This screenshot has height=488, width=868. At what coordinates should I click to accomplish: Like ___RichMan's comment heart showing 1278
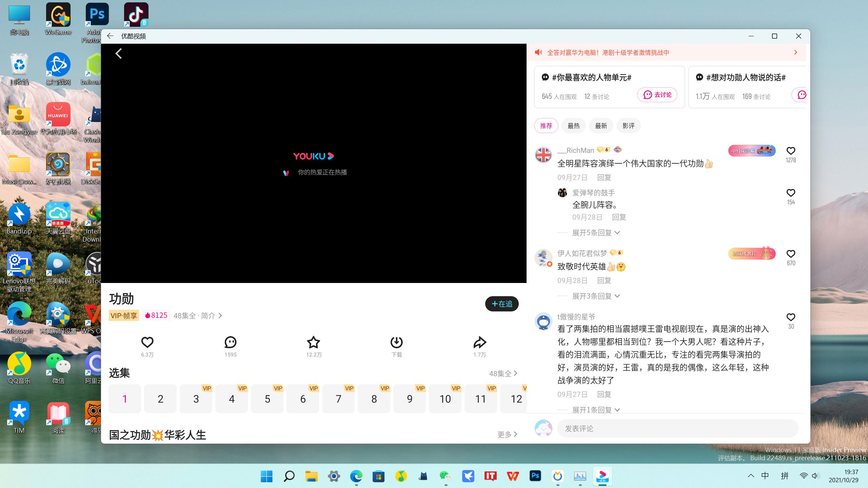(791, 150)
